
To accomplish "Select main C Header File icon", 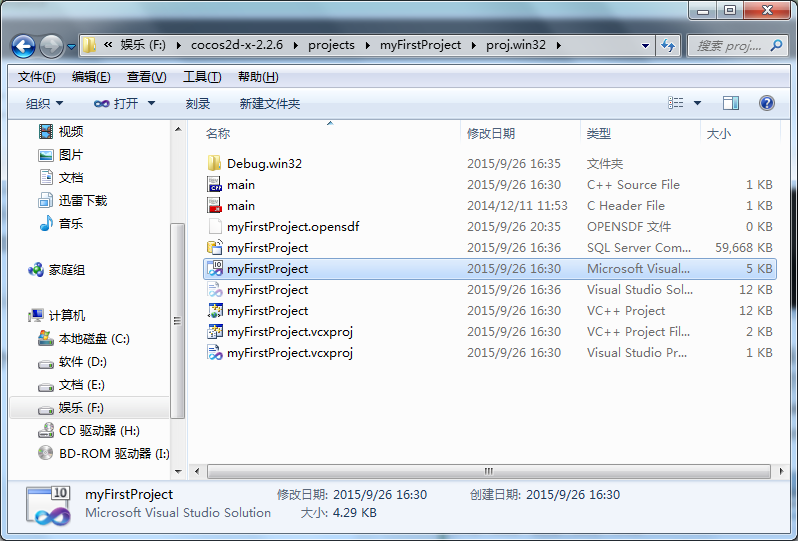I will click(x=214, y=206).
